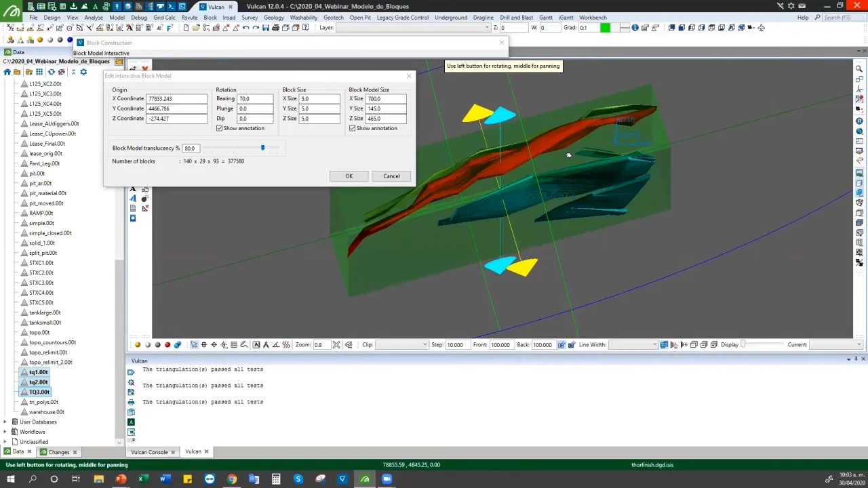Open the Help menu
The height and width of the screenshot is (488, 868).
(x=803, y=18)
